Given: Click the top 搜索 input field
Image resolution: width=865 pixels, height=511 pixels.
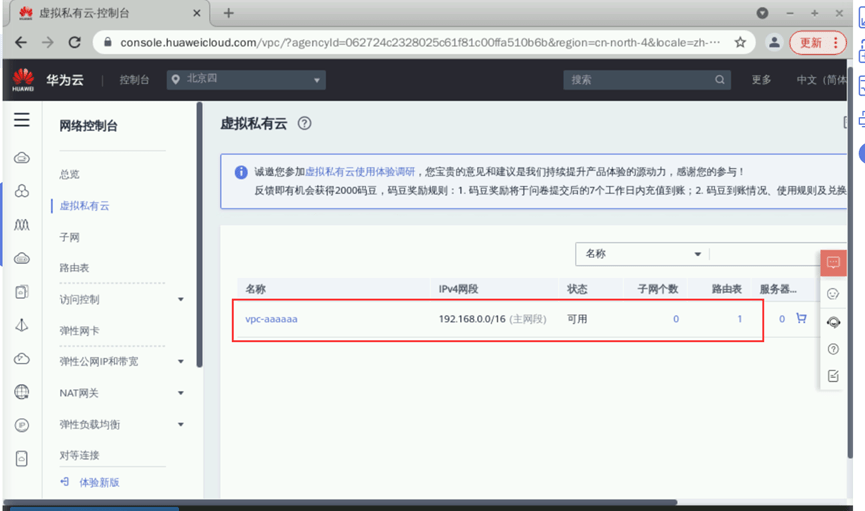Looking at the screenshot, I should pyautogui.click(x=640, y=79).
